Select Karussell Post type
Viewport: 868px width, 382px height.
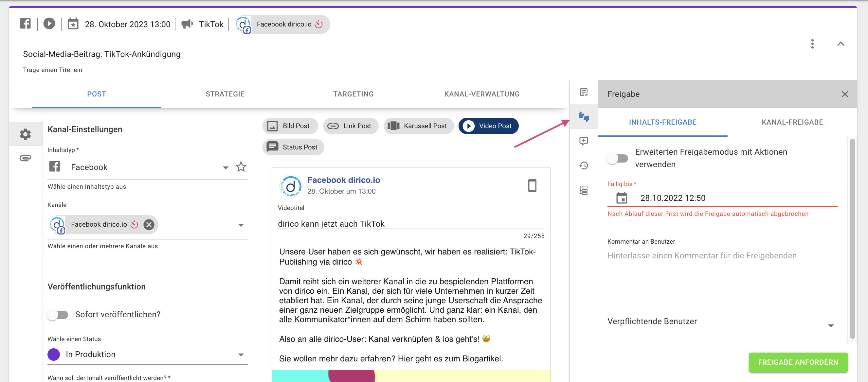[419, 126]
